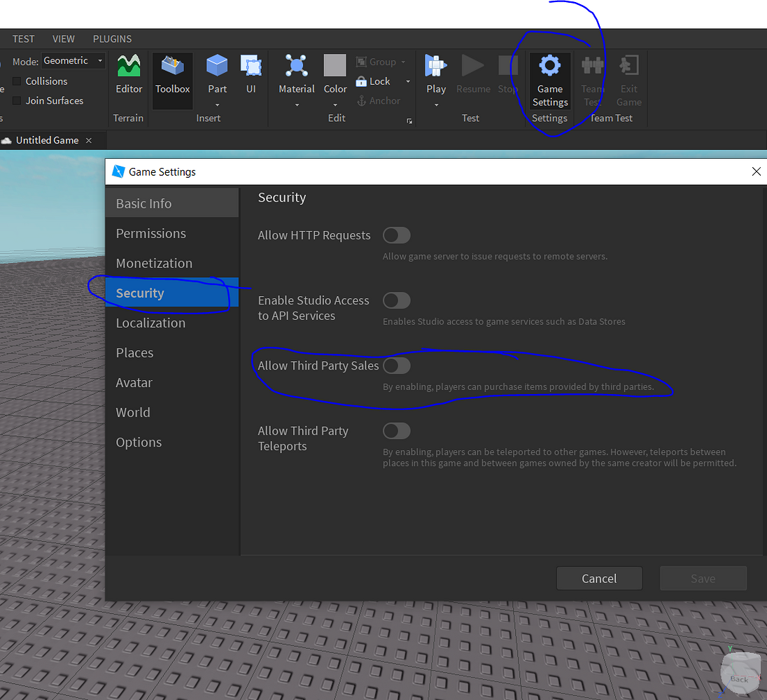Open the Toolbox

pyautogui.click(x=172, y=77)
